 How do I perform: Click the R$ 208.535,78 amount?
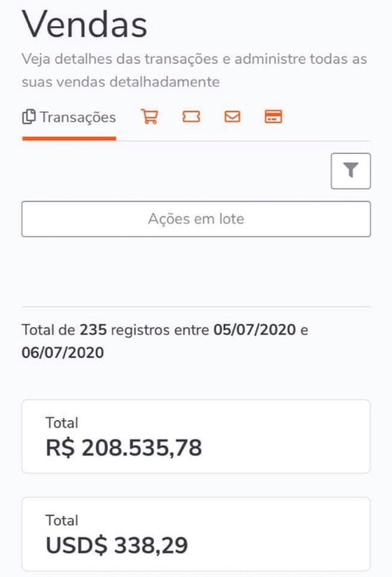tap(124, 448)
